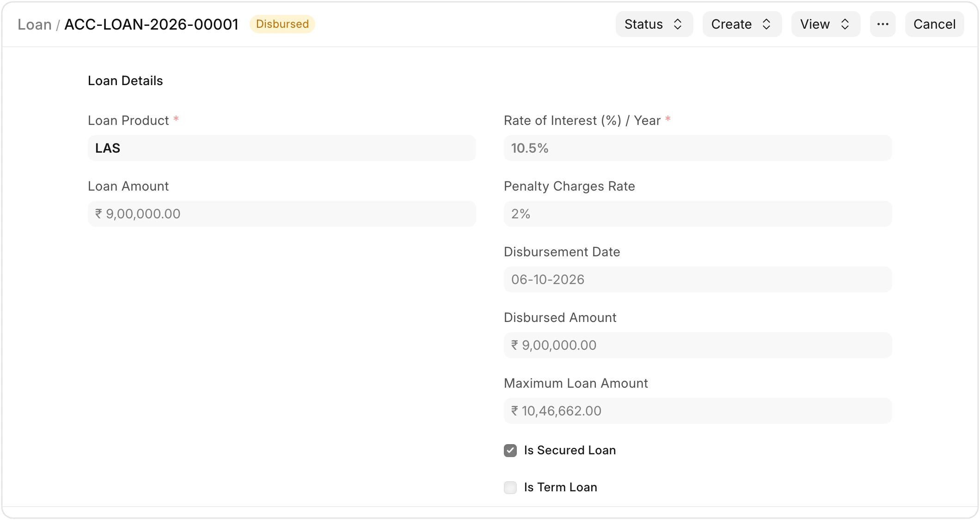Click the Rate of Interest field 10.5%
Screen dimensions: 980x520
698,148
